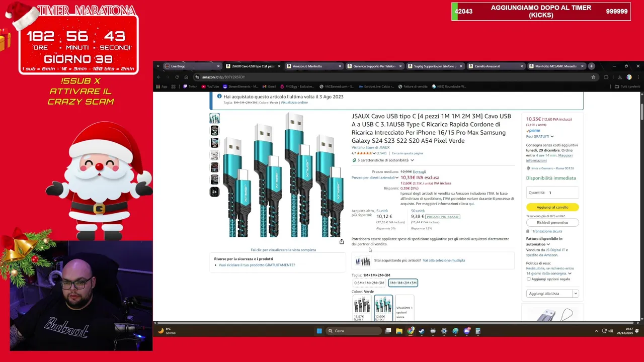Image resolution: width=644 pixels, height=362 pixels.
Task: Open the Windows Start menu
Action: coord(319,331)
